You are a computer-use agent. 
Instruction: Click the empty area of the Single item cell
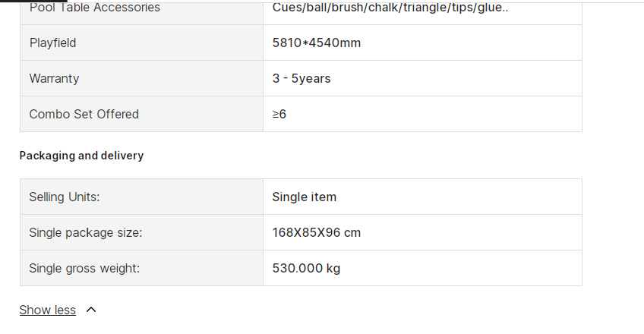tap(459, 197)
